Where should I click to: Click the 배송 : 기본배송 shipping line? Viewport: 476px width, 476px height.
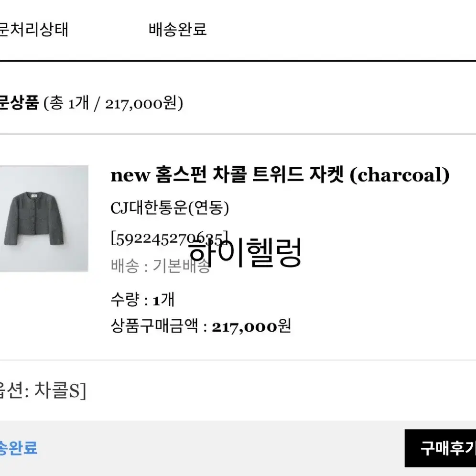pos(160,266)
